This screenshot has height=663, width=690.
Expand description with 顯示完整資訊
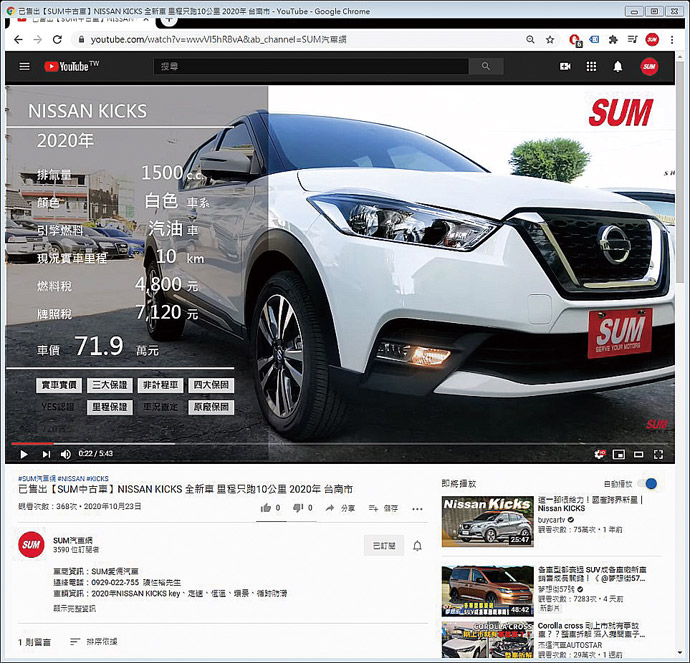click(x=74, y=608)
